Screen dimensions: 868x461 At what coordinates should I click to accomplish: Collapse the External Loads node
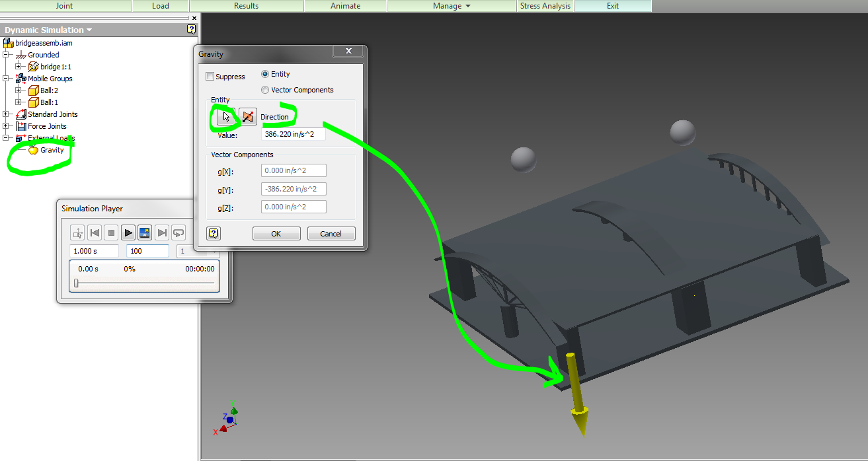(6, 138)
